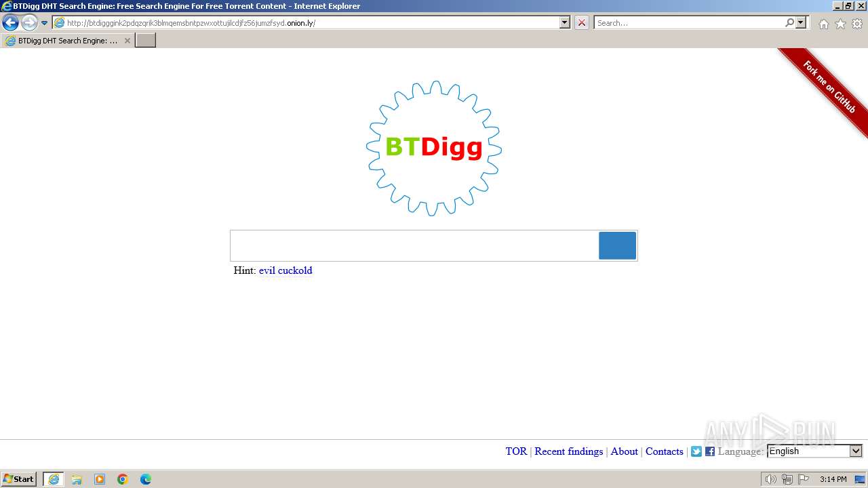
Task: Click the 3:14 PM clock
Action: click(x=833, y=479)
